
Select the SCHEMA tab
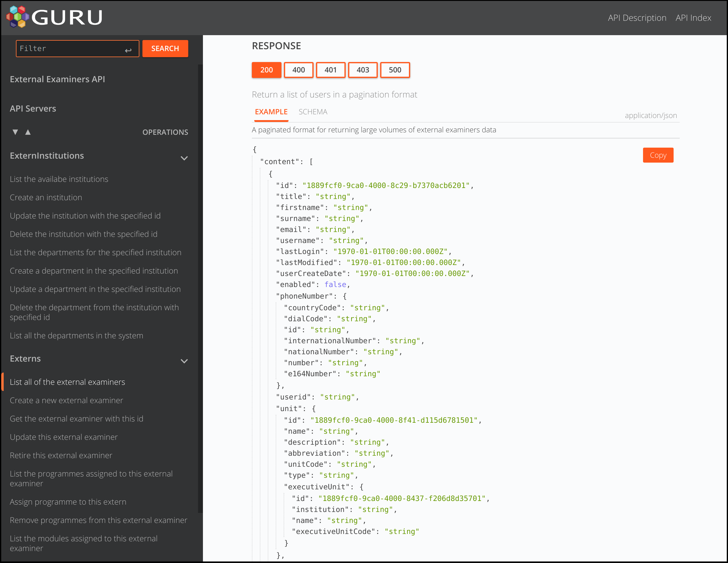click(313, 112)
